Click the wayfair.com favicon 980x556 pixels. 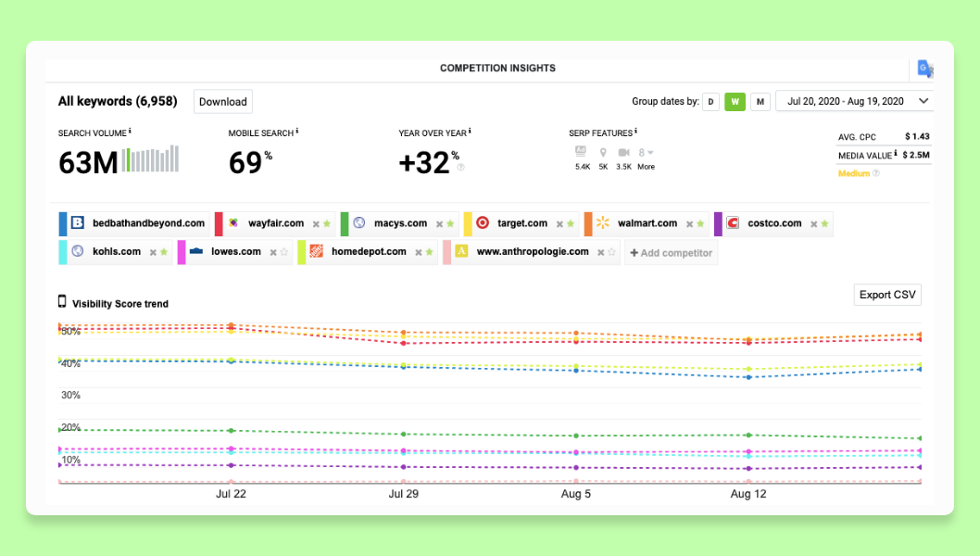[233, 222]
